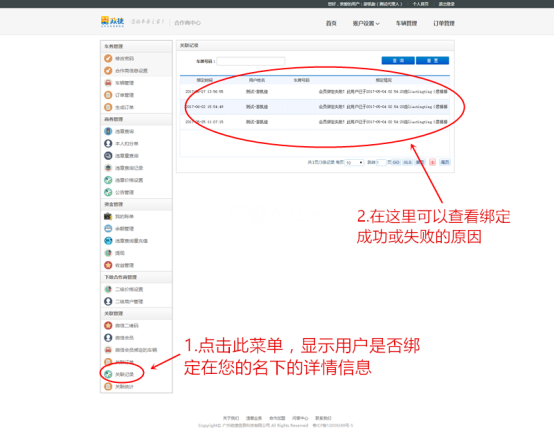This screenshot has height=428, width=554.
Task: Open 订单管理 in the top navigation
Action: (444, 23)
